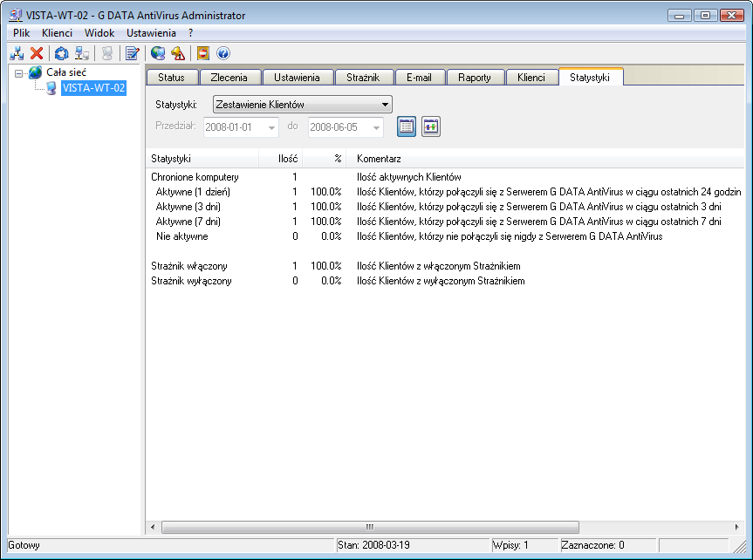753x560 pixels.
Task: Click horizontal scrollbar thumb in statistics list
Action: (370, 527)
